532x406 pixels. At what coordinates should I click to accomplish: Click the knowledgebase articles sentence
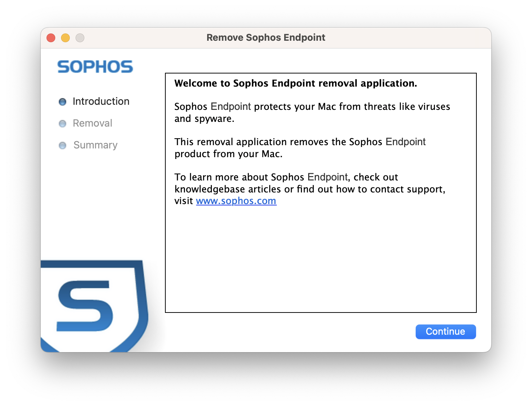pyautogui.click(x=310, y=189)
